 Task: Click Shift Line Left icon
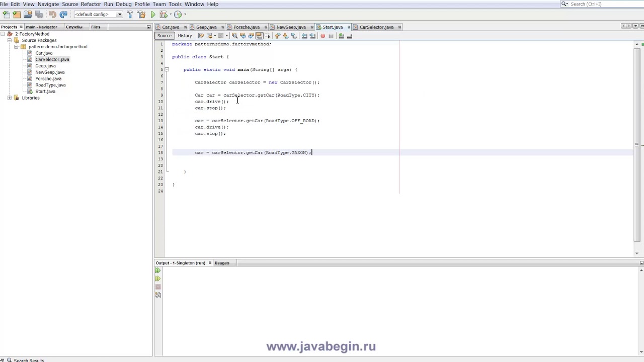tap(304, 36)
